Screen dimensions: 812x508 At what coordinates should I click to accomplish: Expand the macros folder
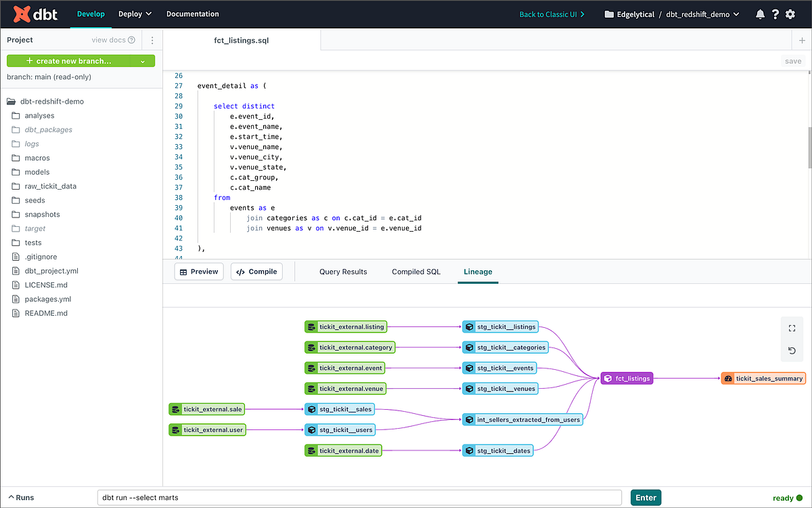(30, 158)
